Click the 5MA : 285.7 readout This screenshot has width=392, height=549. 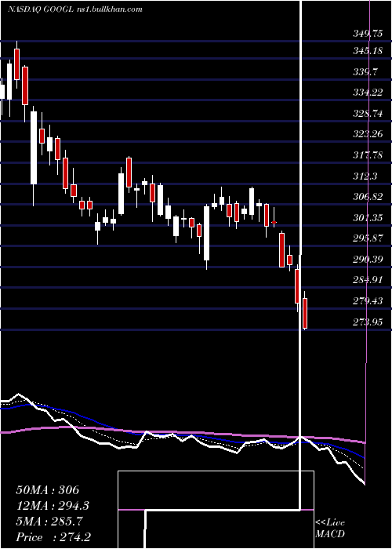[x=49, y=522]
